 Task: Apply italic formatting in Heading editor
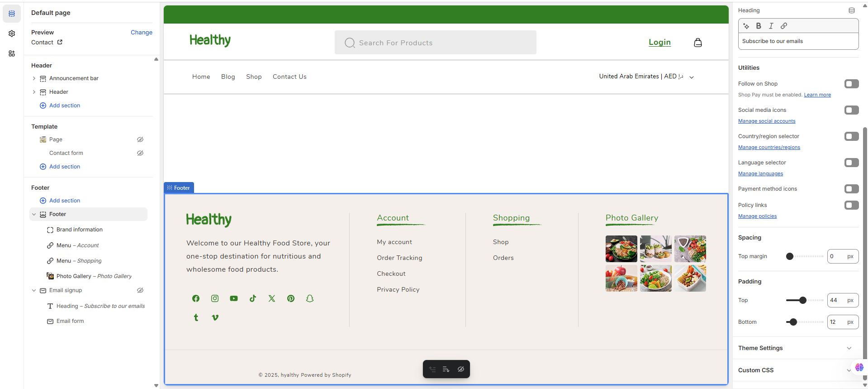click(771, 26)
